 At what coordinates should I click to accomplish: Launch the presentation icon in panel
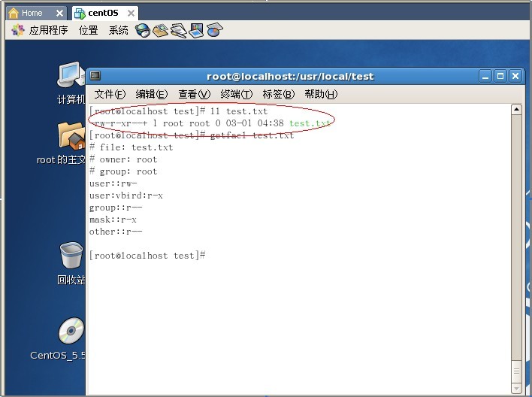click(x=196, y=31)
